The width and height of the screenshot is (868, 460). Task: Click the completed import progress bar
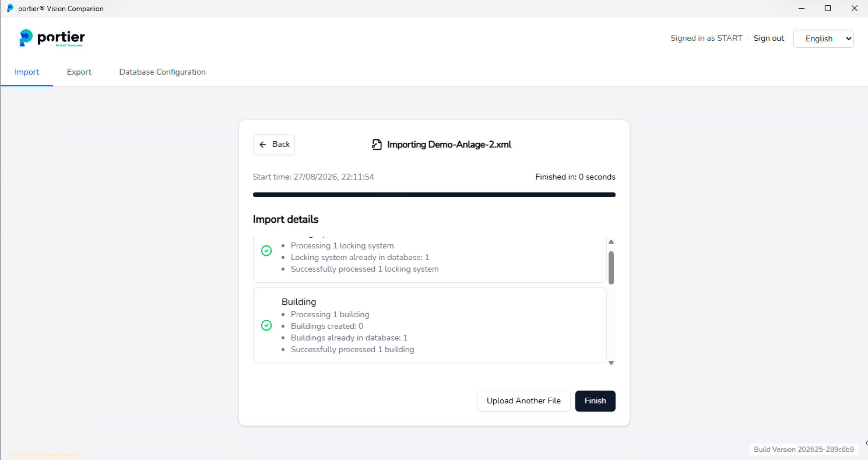click(434, 195)
